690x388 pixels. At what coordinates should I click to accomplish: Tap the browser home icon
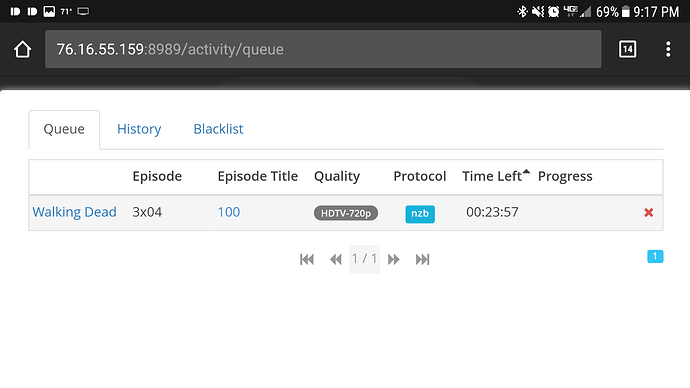[22, 49]
